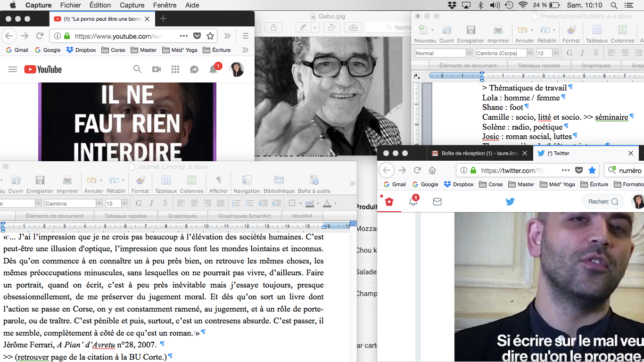The width and height of the screenshot is (644, 362).
Task: Click Enregistrer in Journal_Limongi_5 toolbar
Action: tap(40, 184)
